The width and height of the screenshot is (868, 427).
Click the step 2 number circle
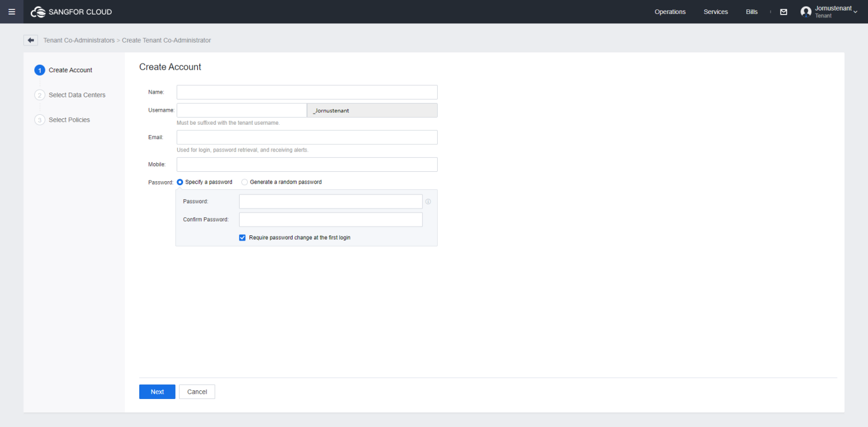[40, 95]
